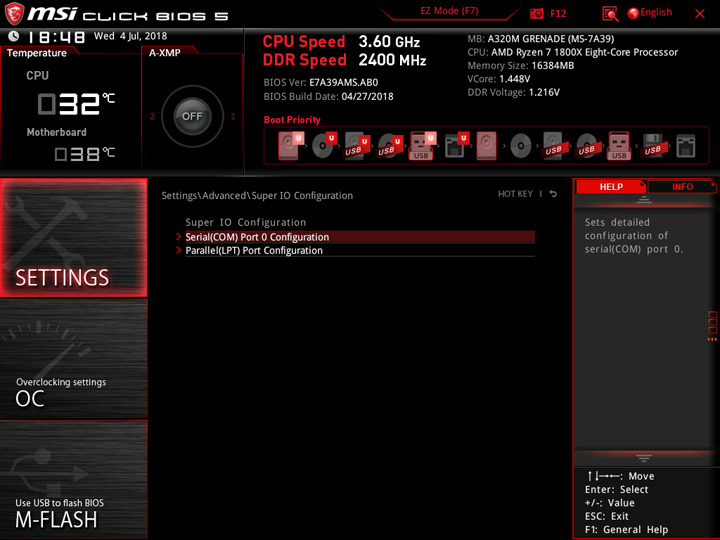Switch to EZ Mode (F7)
The width and height of the screenshot is (720, 540).
(x=449, y=11)
